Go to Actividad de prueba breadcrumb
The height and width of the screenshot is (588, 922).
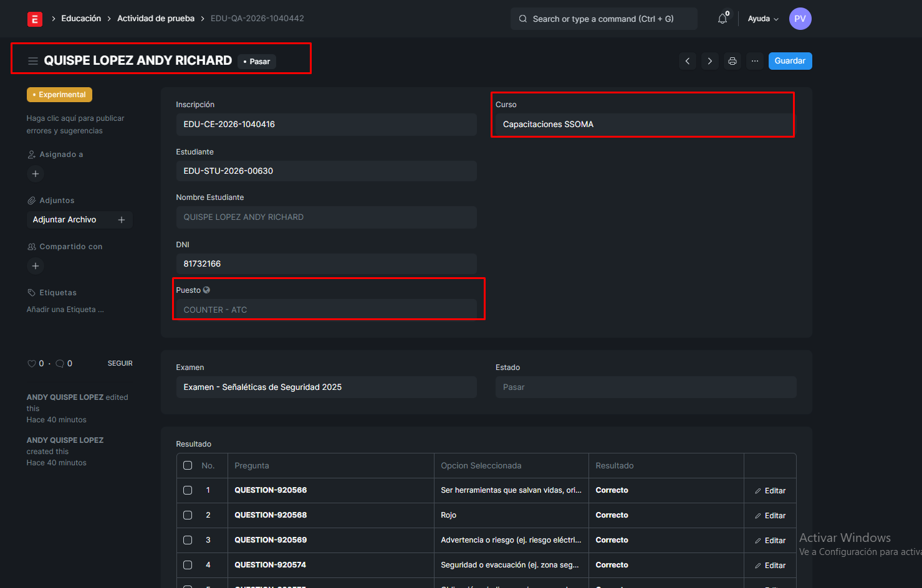[x=156, y=19]
